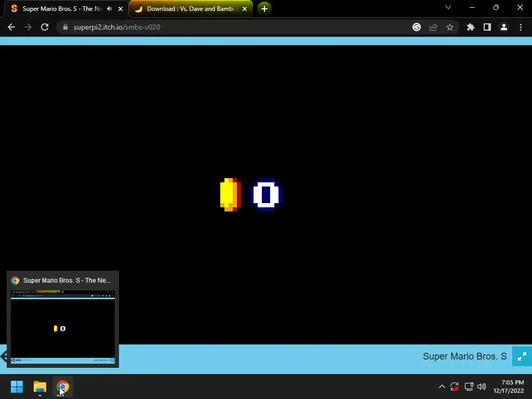Click the sync status tray icon
The width and height of the screenshot is (532, 399).
click(x=454, y=387)
